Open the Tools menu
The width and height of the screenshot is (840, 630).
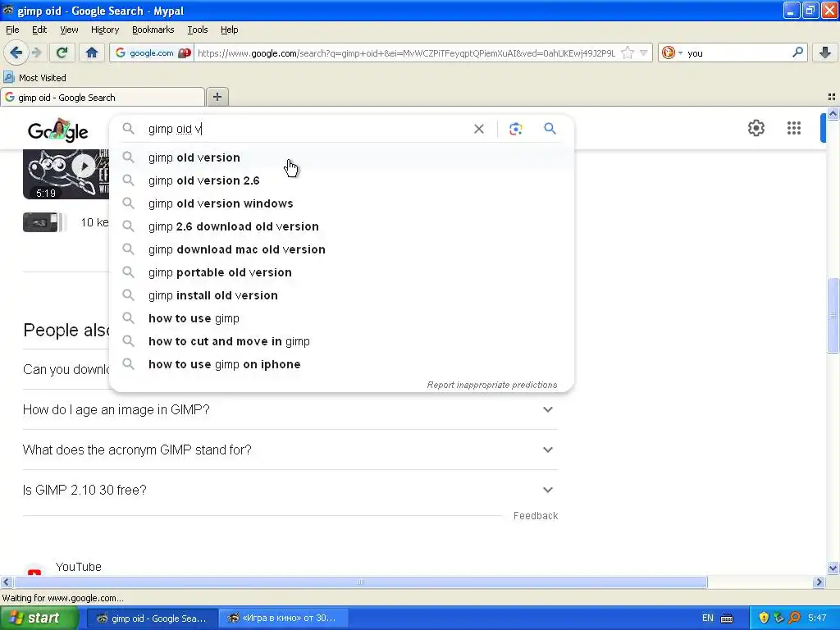197,30
